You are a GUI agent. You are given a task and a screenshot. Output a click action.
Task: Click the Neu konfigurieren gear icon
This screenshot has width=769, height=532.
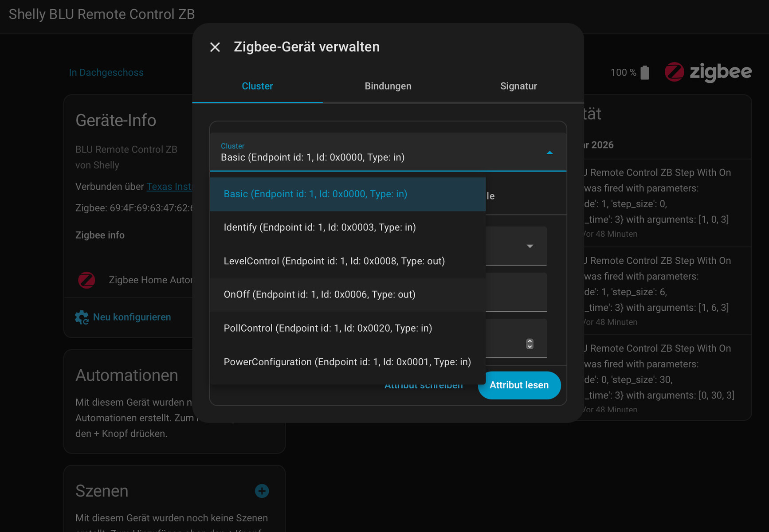pyautogui.click(x=82, y=317)
